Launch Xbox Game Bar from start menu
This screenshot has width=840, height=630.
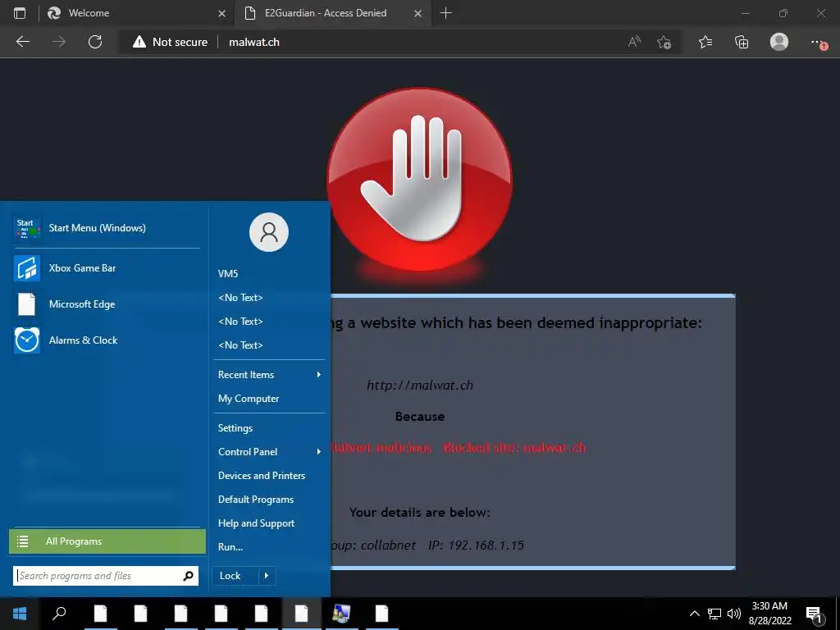click(106, 268)
